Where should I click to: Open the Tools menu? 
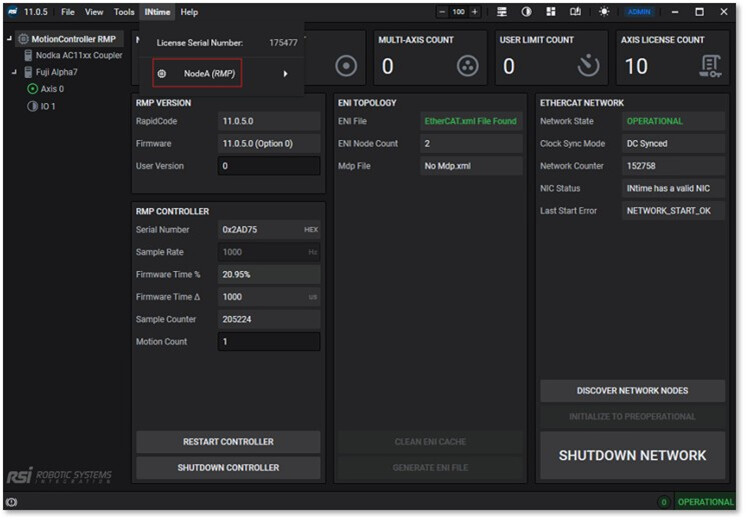pos(124,12)
